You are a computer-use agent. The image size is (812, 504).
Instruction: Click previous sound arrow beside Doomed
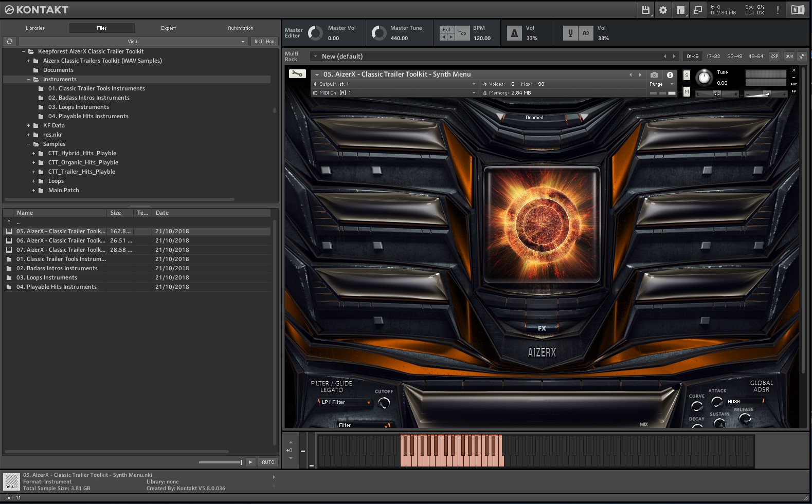[x=500, y=117]
